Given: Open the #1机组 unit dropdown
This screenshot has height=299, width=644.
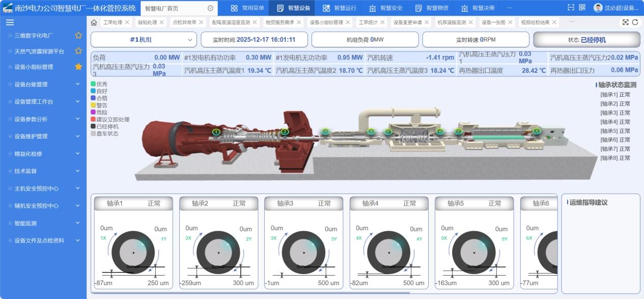Looking at the screenshot, I should tap(144, 40).
